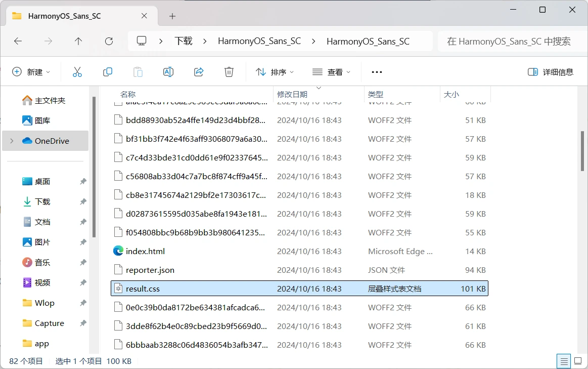Unpin 桌面 using its pin icon
This screenshot has width=588, height=369.
[x=83, y=181]
